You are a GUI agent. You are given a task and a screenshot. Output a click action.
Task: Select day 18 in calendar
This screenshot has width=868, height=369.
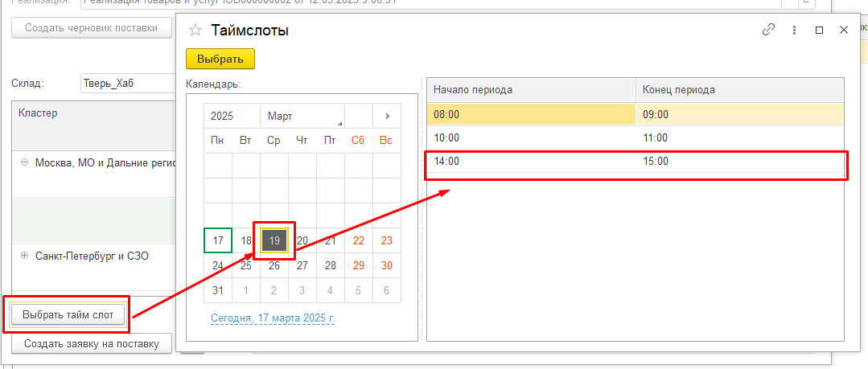246,240
